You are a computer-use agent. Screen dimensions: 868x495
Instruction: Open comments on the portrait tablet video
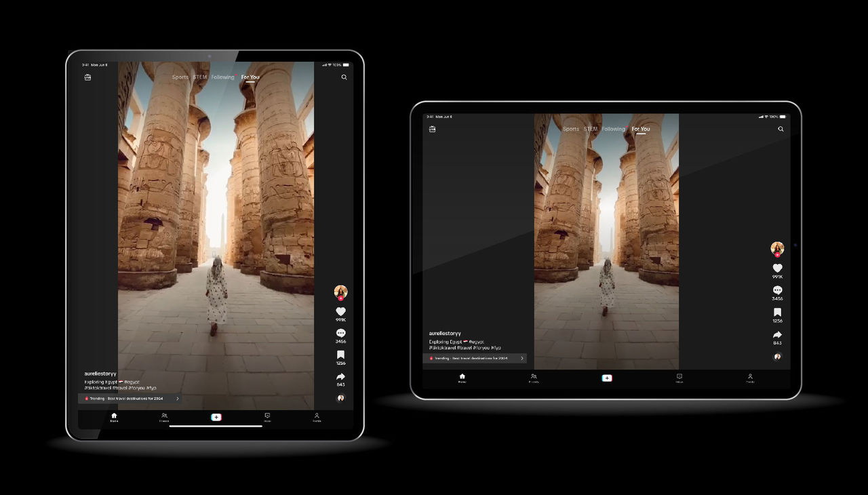pyautogui.click(x=340, y=333)
